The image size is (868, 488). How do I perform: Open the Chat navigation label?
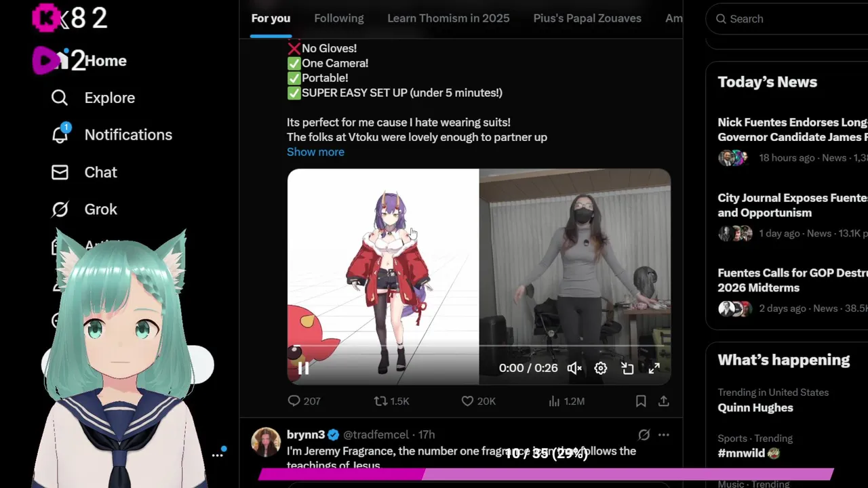tap(100, 172)
